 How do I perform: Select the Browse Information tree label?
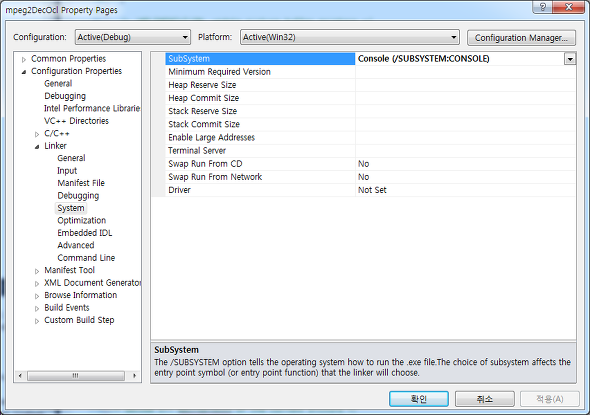point(81,295)
